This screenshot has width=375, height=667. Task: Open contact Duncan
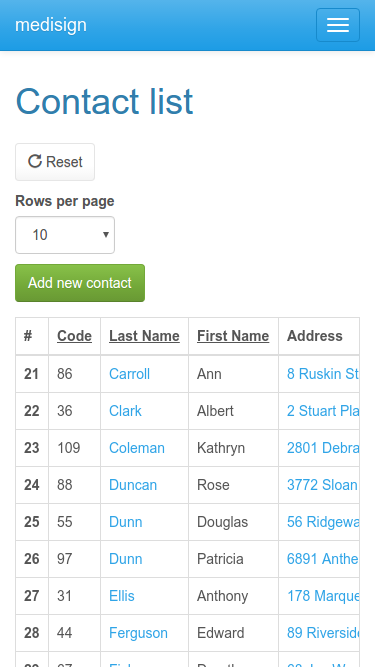pyautogui.click(x=133, y=485)
